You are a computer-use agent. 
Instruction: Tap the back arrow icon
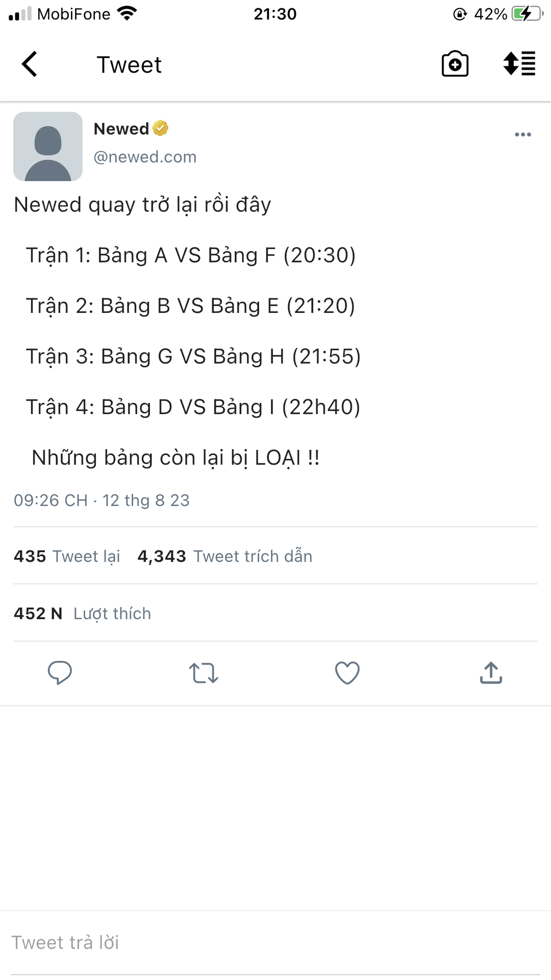(30, 64)
